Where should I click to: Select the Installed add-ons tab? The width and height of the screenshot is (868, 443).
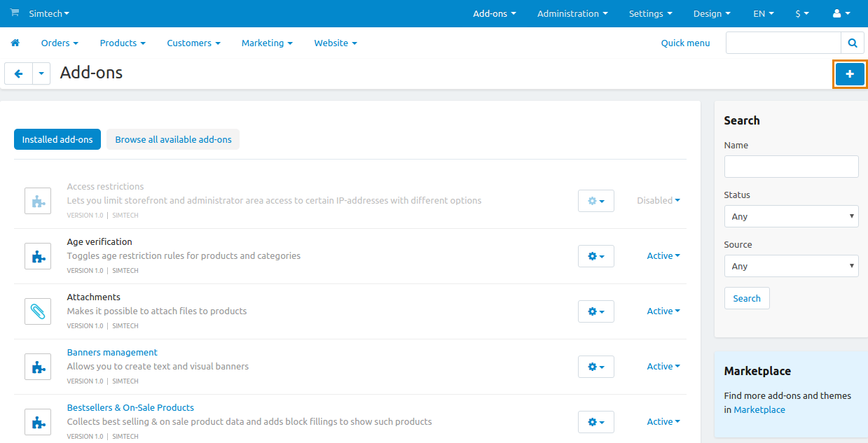tap(57, 139)
